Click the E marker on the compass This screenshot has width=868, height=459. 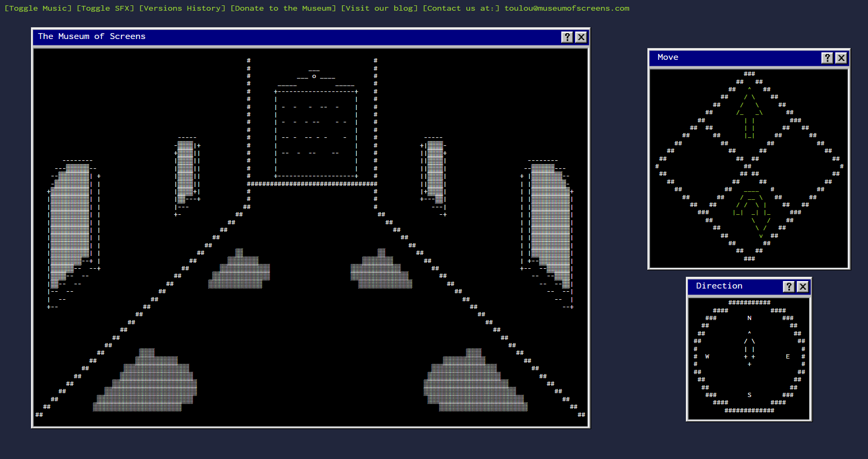(x=787, y=356)
